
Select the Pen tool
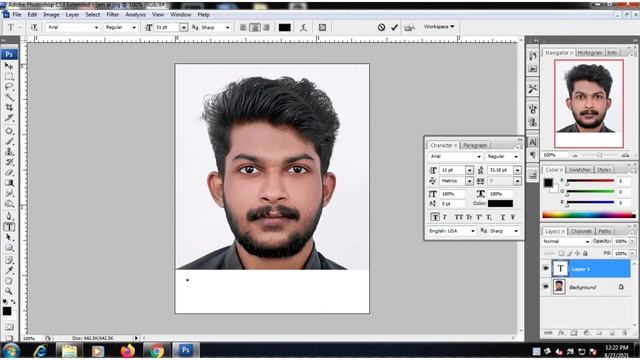[9, 216]
